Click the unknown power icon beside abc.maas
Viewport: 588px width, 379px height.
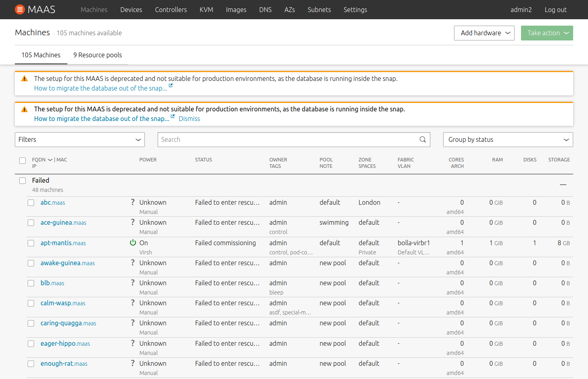(x=133, y=202)
